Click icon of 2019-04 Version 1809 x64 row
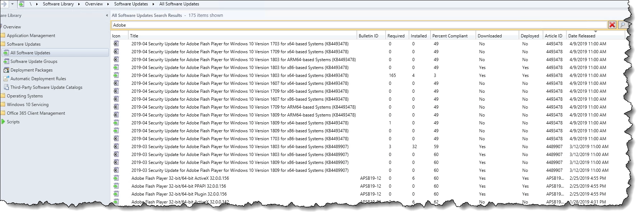The height and width of the screenshot is (220, 644). 116,123
